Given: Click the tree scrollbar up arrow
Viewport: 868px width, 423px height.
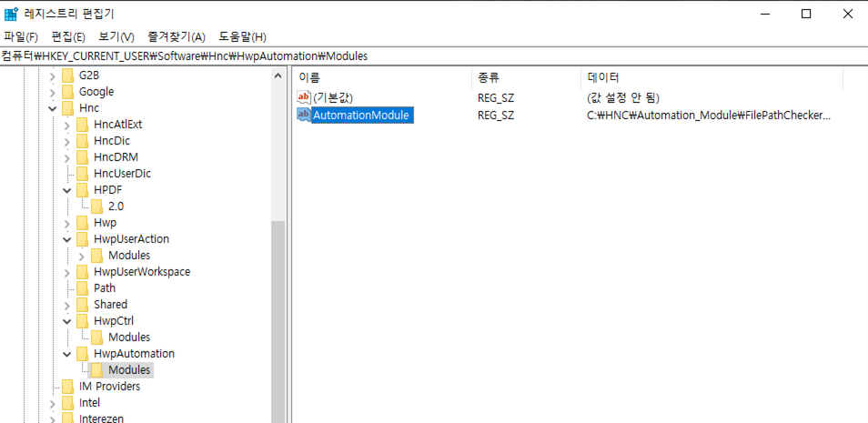Looking at the screenshot, I should pos(278,76).
